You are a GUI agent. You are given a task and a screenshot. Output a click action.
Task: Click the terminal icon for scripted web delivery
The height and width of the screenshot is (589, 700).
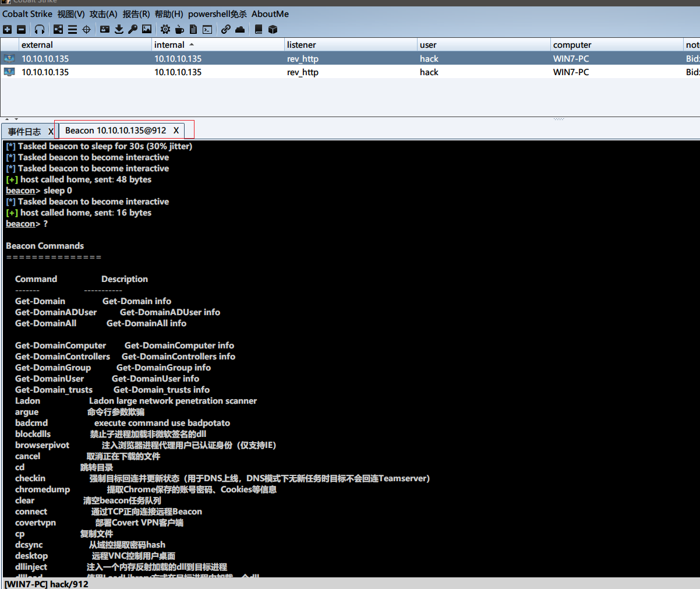coord(207,29)
